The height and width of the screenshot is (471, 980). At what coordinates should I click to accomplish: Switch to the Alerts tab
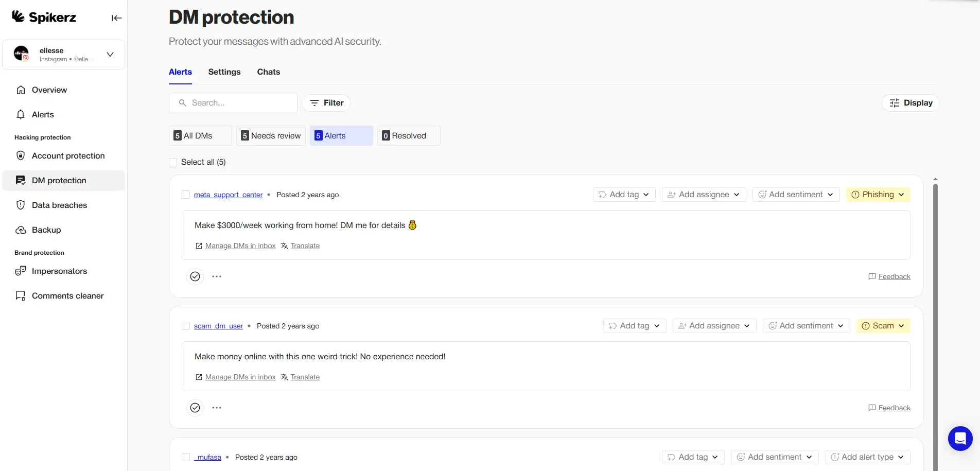click(x=180, y=72)
